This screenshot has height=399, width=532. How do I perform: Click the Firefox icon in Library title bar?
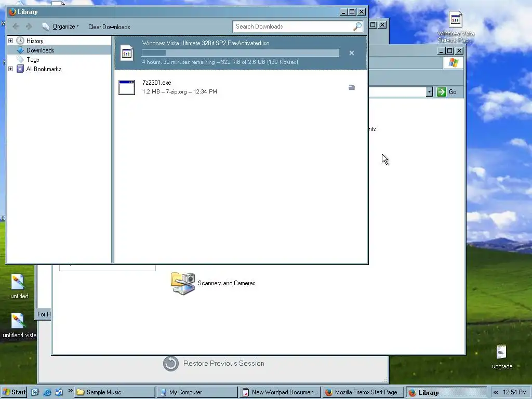[12, 12]
